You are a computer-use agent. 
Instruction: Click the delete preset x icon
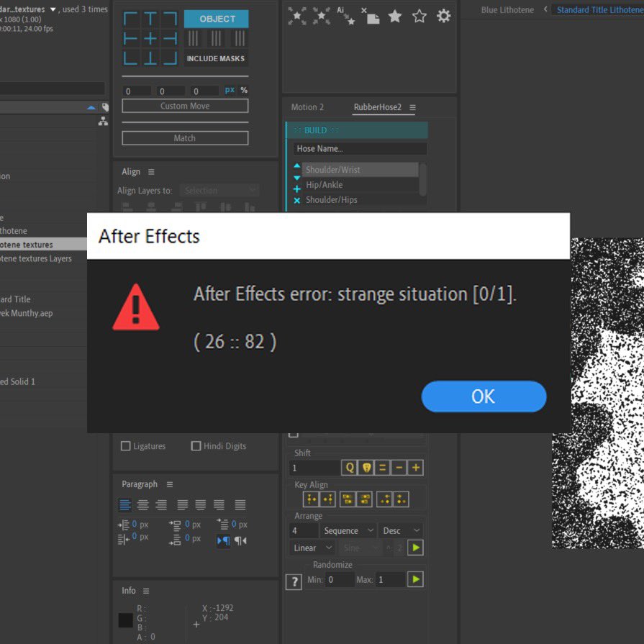(297, 201)
